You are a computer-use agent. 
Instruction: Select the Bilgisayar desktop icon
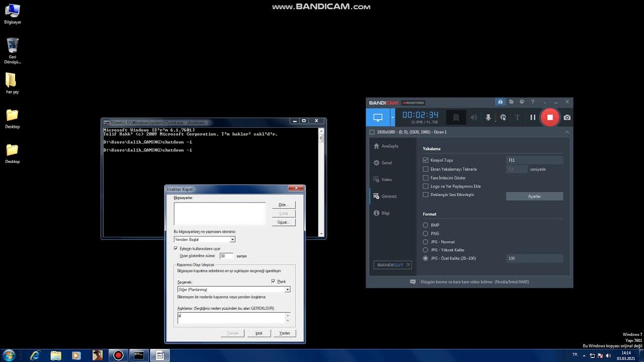pos(13,14)
